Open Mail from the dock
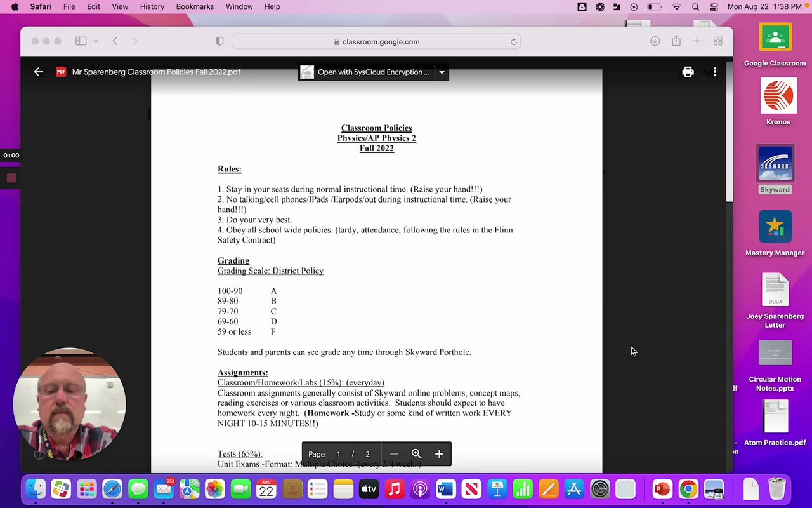 (x=164, y=490)
